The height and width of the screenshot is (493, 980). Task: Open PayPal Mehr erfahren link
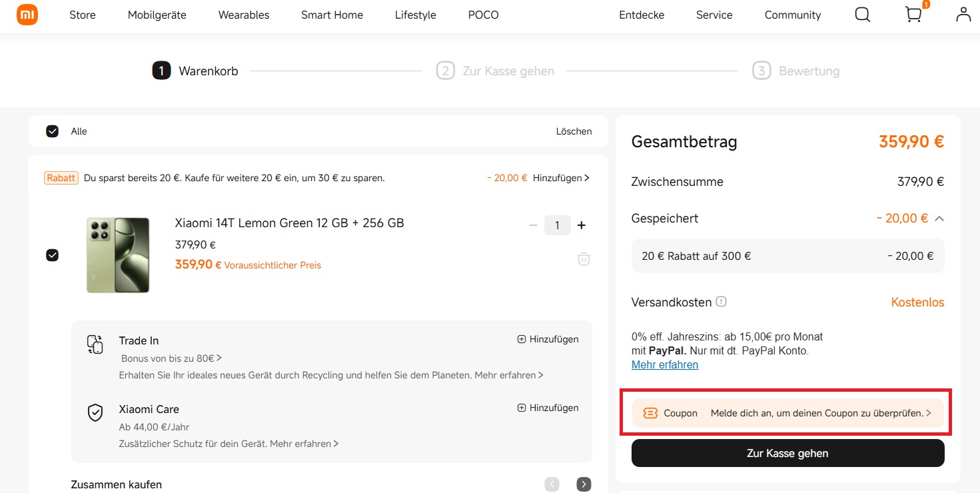[x=665, y=364]
